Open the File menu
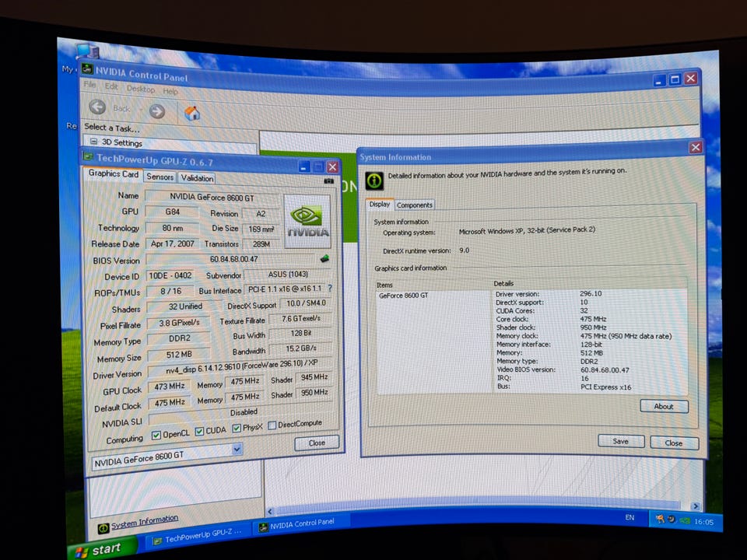 click(x=90, y=85)
